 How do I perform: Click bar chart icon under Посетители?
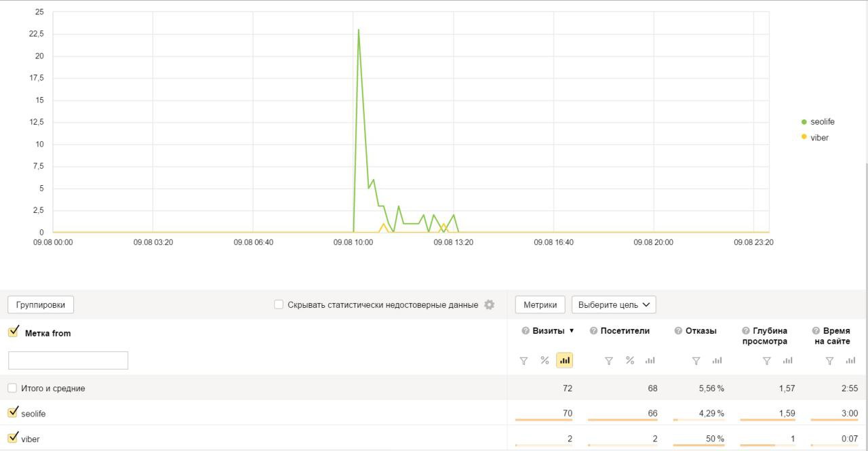(650, 360)
